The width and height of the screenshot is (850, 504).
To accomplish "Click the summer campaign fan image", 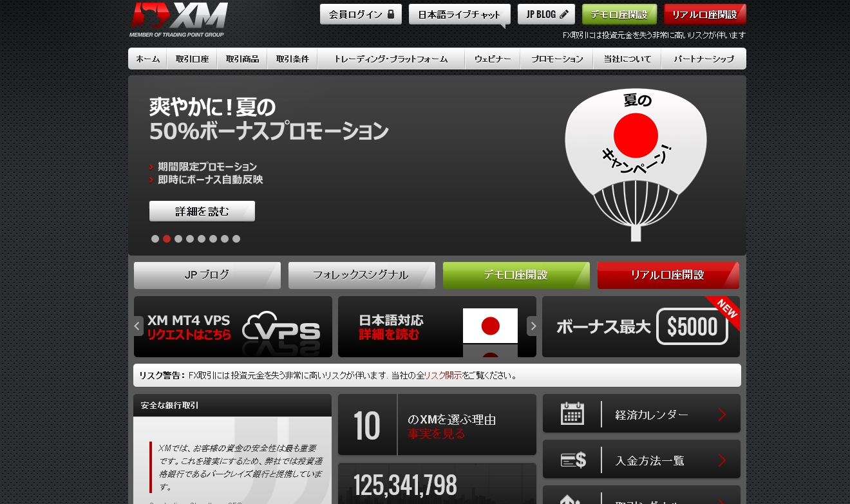I will coord(636,164).
